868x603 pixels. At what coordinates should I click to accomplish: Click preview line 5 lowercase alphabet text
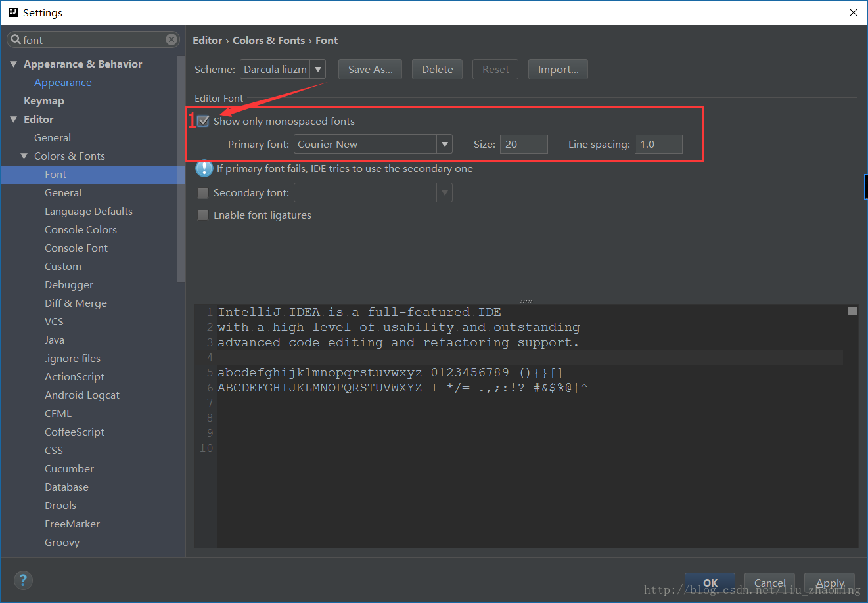(x=390, y=372)
